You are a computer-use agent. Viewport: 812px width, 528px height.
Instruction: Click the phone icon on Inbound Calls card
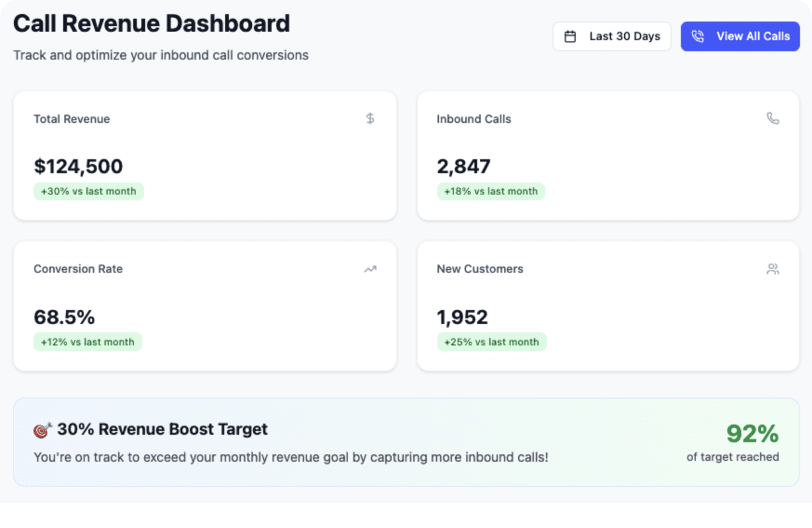773,118
